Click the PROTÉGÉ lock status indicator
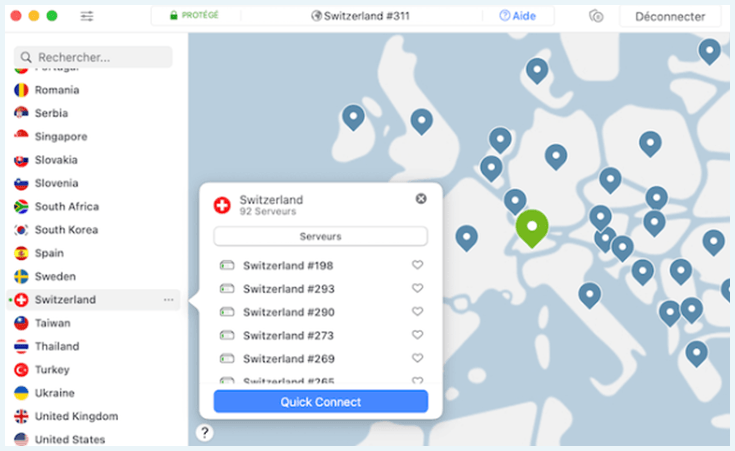Screen dimensions: 735x451 point(194,15)
